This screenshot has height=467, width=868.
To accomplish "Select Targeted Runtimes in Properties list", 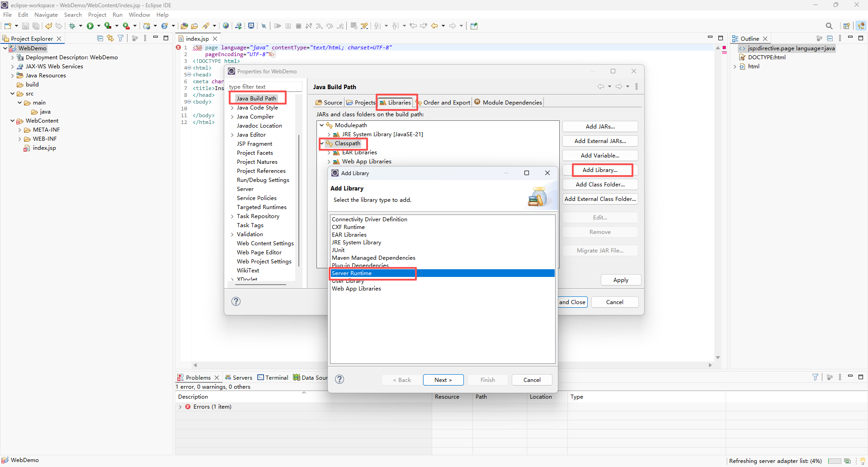I will click(262, 207).
